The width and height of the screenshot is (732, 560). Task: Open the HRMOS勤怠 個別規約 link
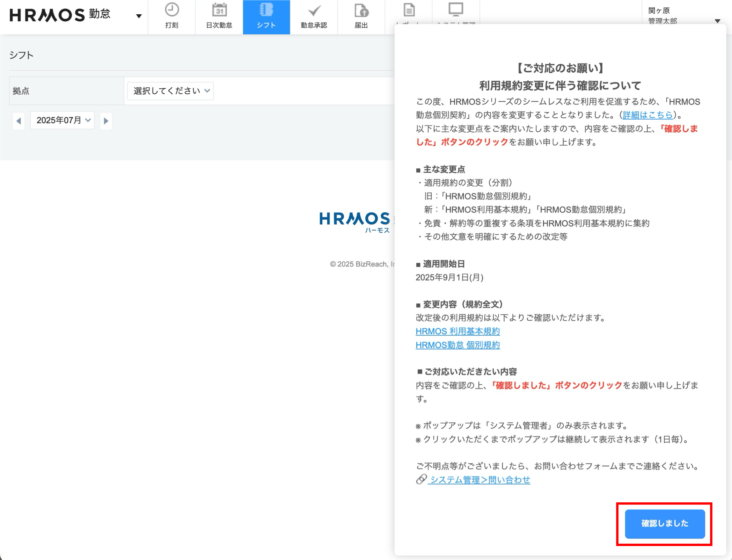pyautogui.click(x=457, y=345)
